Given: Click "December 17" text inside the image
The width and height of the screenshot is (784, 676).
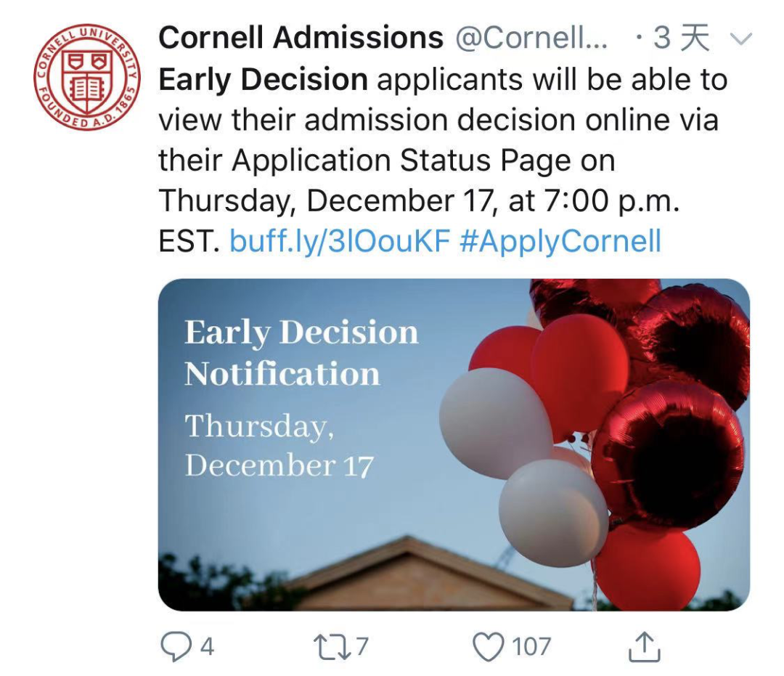Looking at the screenshot, I should coord(279,465).
